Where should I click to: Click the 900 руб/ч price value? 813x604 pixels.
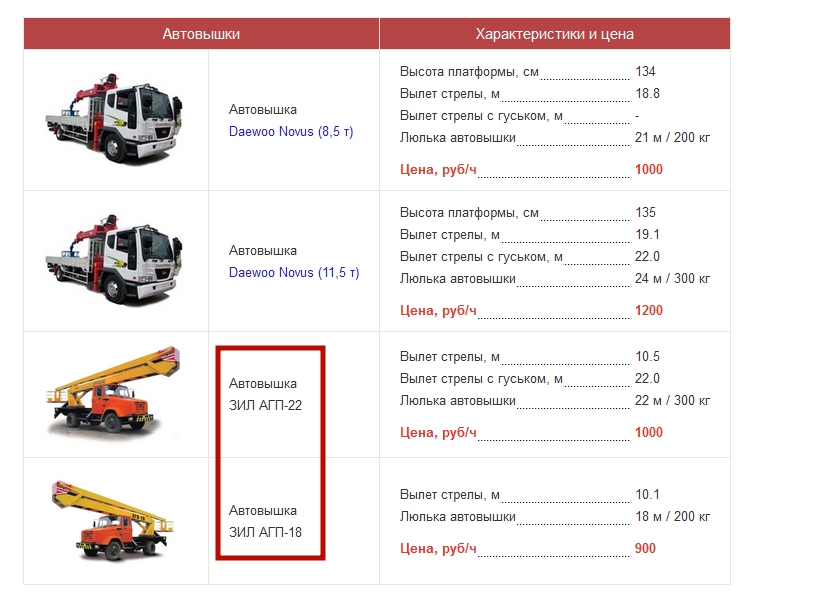646,549
